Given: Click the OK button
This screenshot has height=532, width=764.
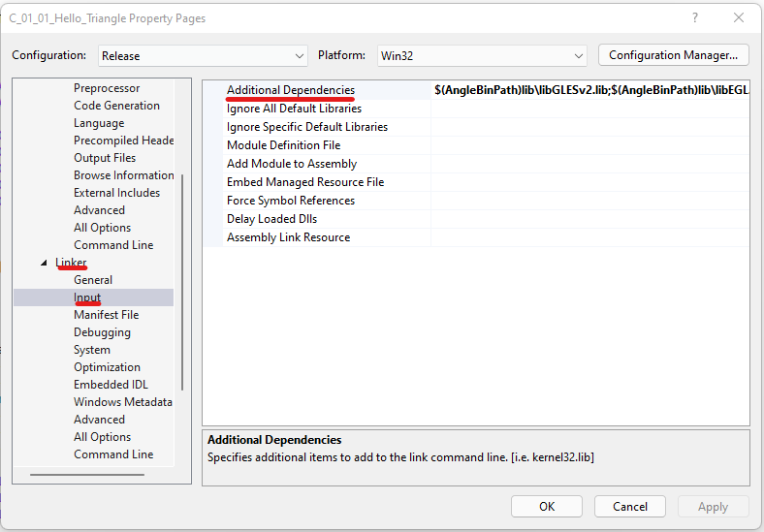Looking at the screenshot, I should click(x=547, y=507).
